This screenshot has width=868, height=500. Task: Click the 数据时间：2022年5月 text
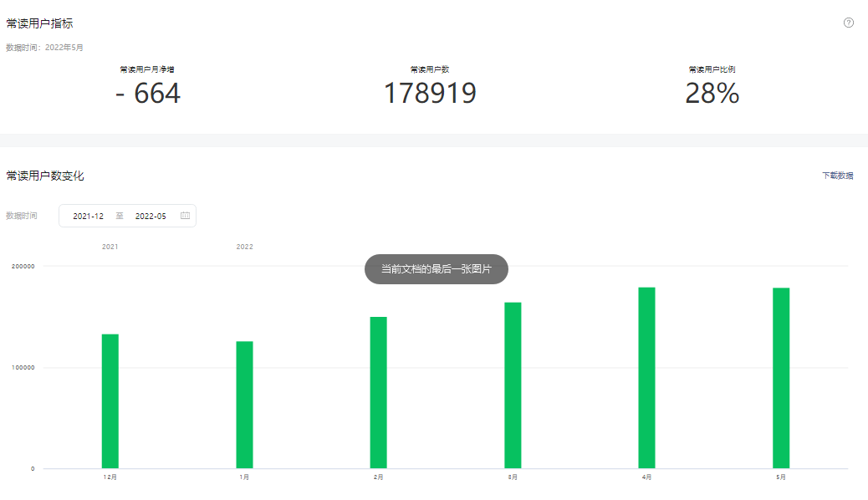pos(44,48)
